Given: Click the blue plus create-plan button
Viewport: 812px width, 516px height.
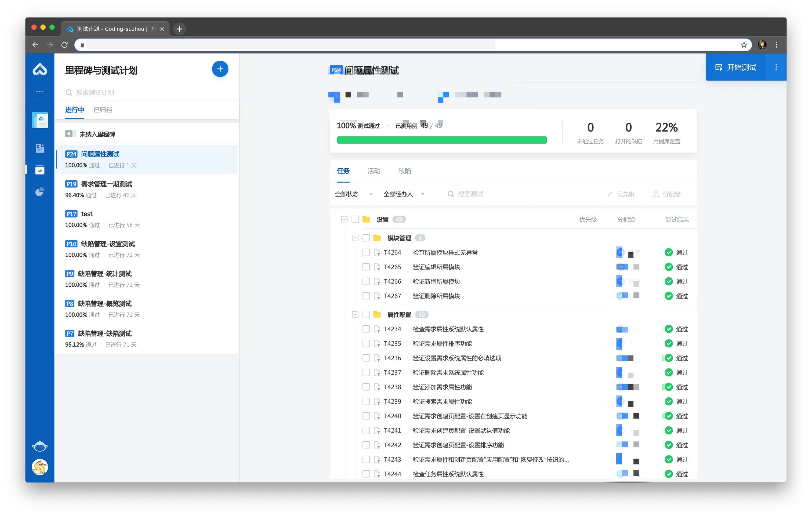Looking at the screenshot, I should (x=220, y=69).
